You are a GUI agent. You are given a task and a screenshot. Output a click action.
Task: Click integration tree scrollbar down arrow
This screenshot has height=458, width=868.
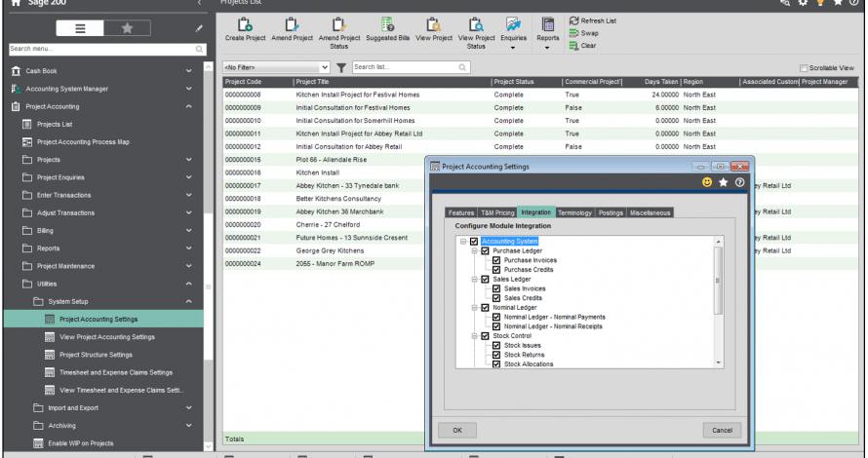(x=719, y=363)
